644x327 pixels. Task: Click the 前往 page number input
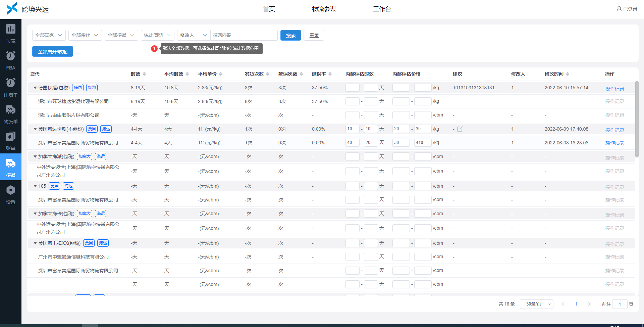coord(620,304)
